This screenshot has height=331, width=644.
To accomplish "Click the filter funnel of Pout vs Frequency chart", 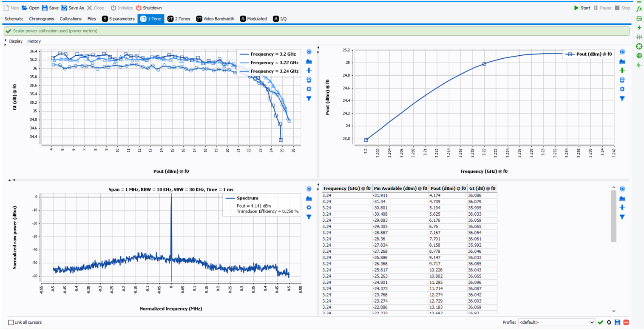I will pyautogui.click(x=622, y=98).
